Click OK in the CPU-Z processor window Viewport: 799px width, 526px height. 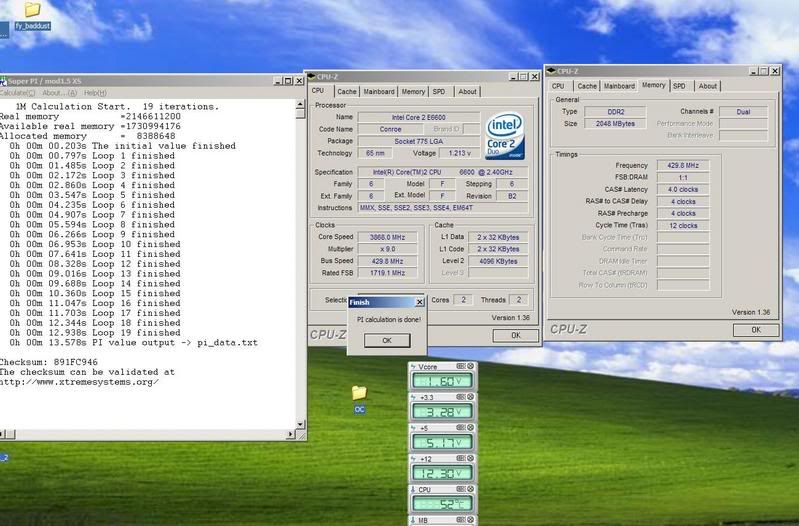tap(516, 335)
